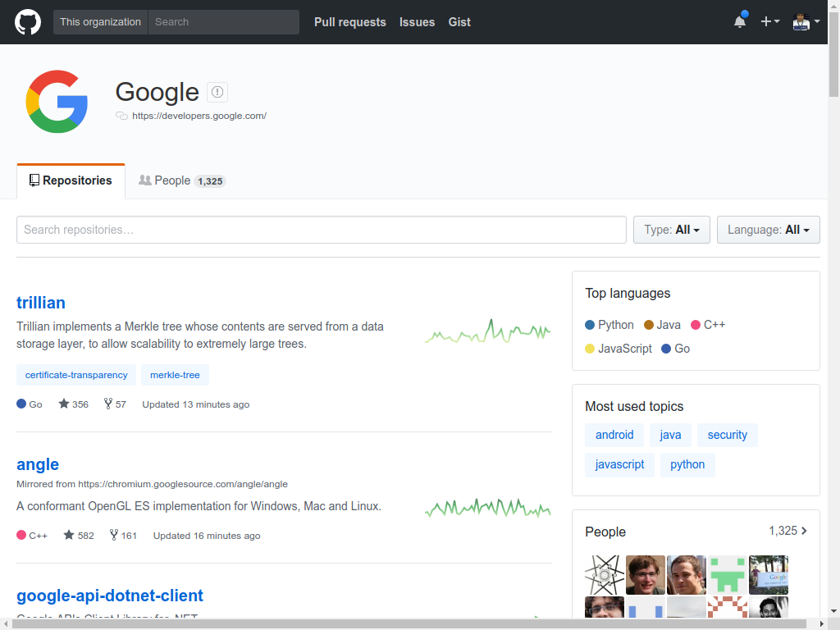Open Gist from the header
The width and height of the screenshot is (840, 630).
(459, 22)
